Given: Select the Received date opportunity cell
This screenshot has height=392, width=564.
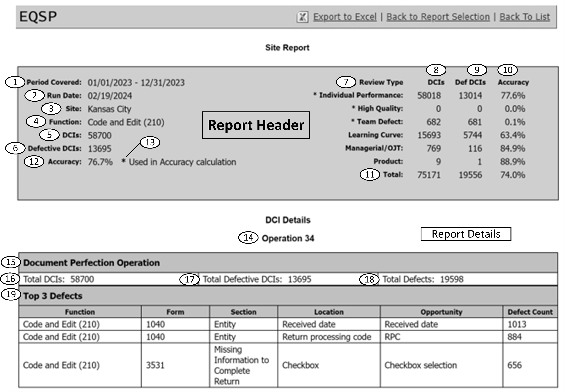Looking at the screenshot, I should (x=411, y=324).
